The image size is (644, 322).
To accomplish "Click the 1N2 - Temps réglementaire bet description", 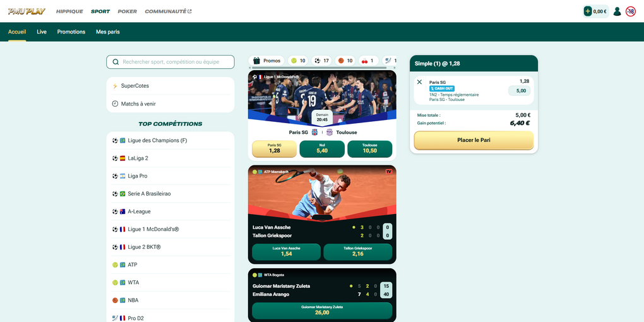I will click(454, 95).
